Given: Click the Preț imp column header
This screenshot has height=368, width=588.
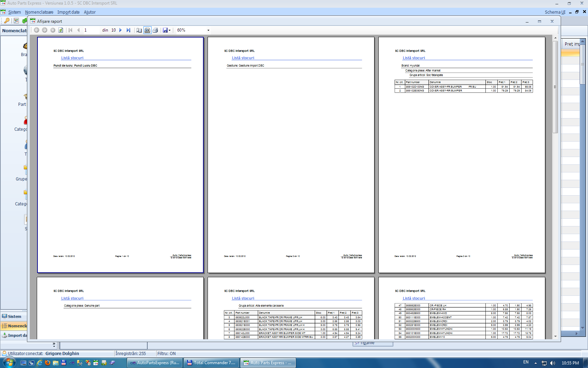Looking at the screenshot, I should click(x=572, y=44).
